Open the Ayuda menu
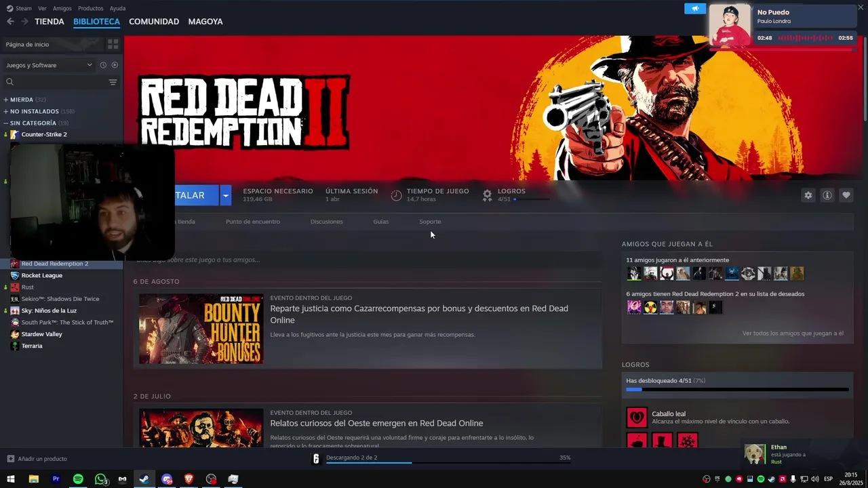Image resolution: width=868 pixels, height=488 pixels. [117, 8]
